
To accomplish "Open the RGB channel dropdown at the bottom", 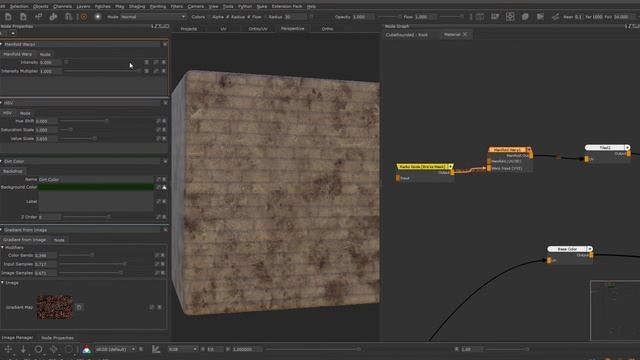I will tap(183, 349).
